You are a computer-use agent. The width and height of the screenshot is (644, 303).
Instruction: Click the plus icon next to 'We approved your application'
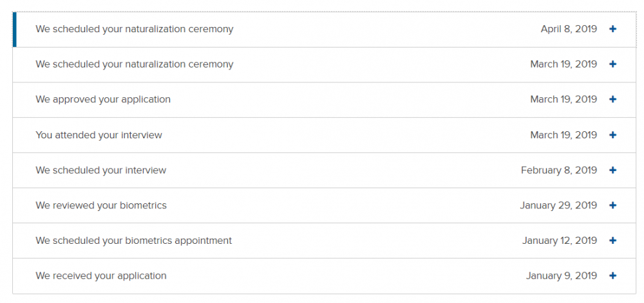pos(612,99)
